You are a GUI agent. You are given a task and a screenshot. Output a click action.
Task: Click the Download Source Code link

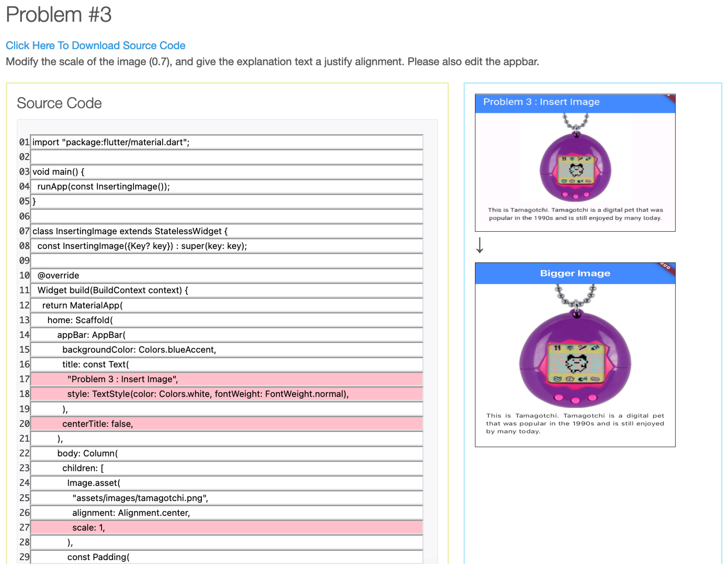[96, 46]
